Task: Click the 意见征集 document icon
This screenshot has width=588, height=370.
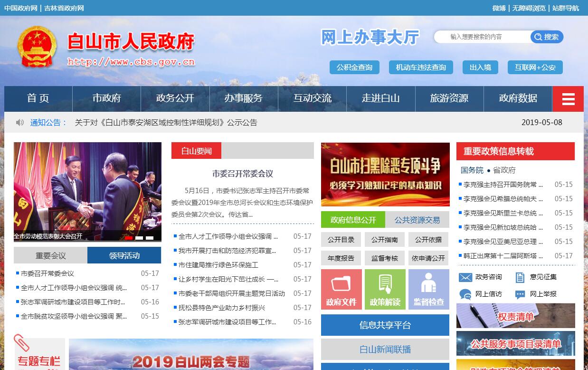Action: pos(520,277)
